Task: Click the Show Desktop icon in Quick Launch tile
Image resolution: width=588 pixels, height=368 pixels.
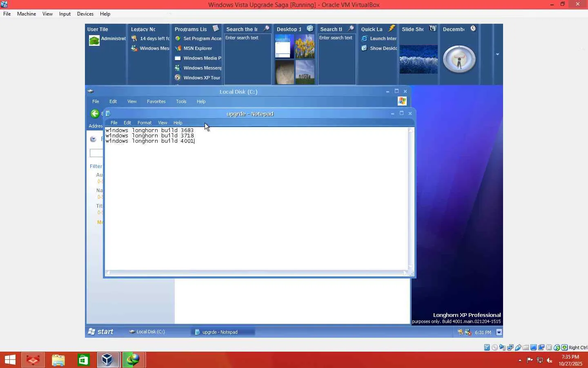Action: pos(364,48)
